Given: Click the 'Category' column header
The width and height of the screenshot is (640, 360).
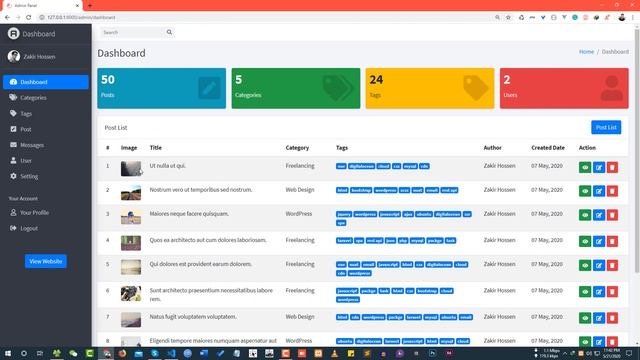Looking at the screenshot, I should (297, 148).
